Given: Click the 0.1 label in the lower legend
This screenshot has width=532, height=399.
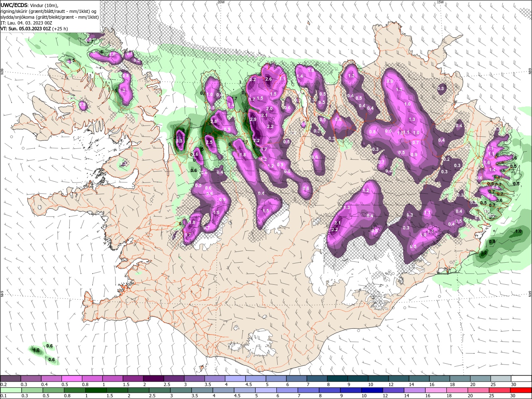Looking at the screenshot, I should click(3, 396).
